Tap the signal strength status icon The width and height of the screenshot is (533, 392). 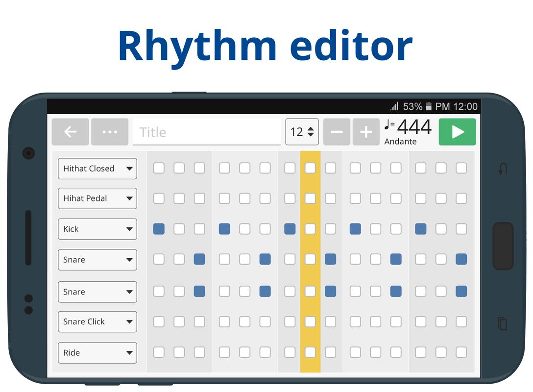(x=394, y=107)
